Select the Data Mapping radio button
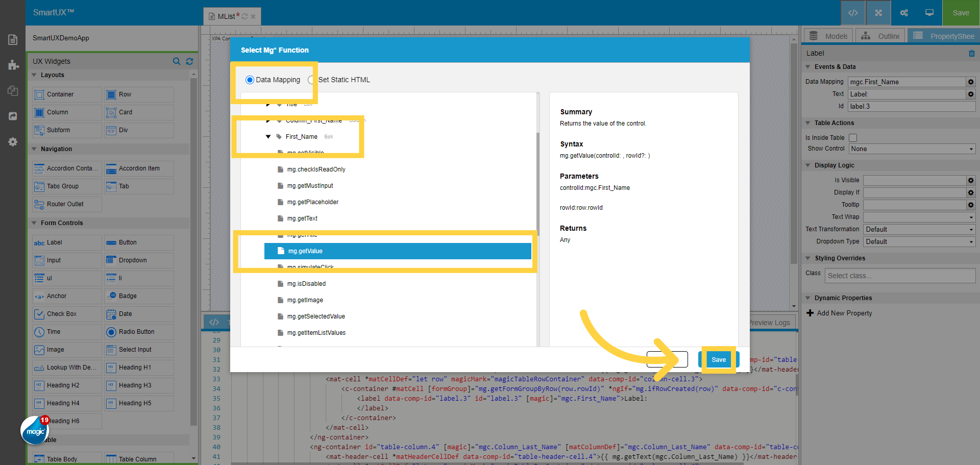Viewport: 980px width, 465px height. pos(250,80)
